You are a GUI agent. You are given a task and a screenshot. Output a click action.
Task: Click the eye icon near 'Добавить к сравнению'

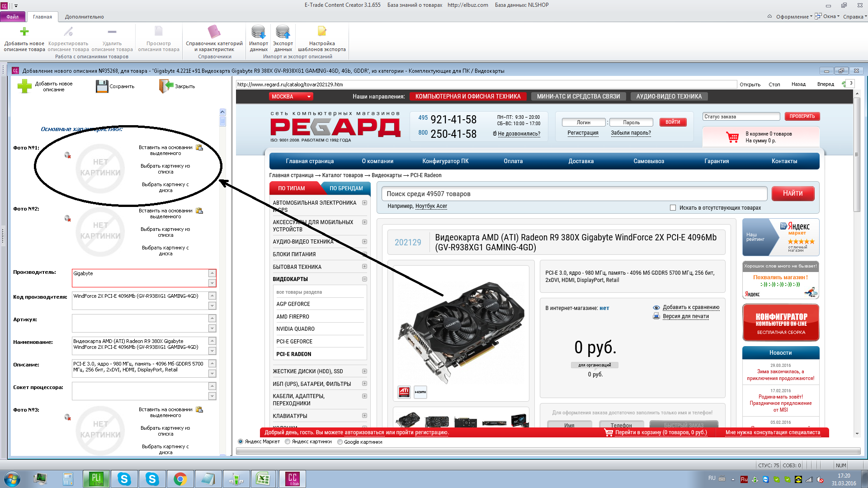[x=656, y=308]
